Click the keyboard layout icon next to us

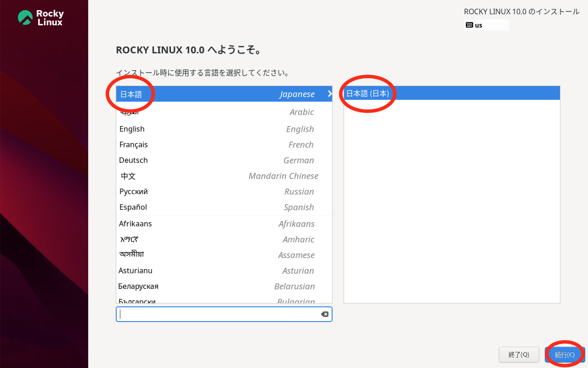(469, 25)
